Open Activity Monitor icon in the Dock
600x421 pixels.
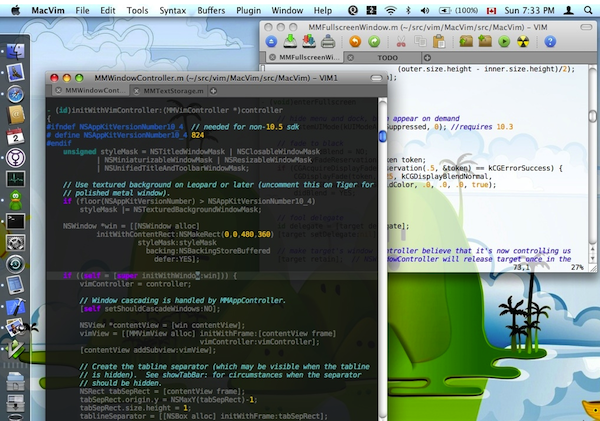pos(16,179)
